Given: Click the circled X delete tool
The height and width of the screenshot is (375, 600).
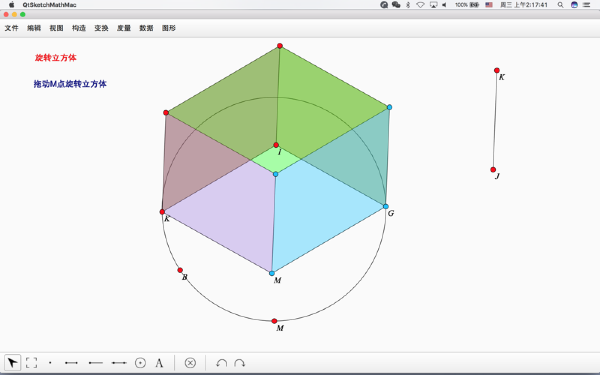Looking at the screenshot, I should click(190, 362).
